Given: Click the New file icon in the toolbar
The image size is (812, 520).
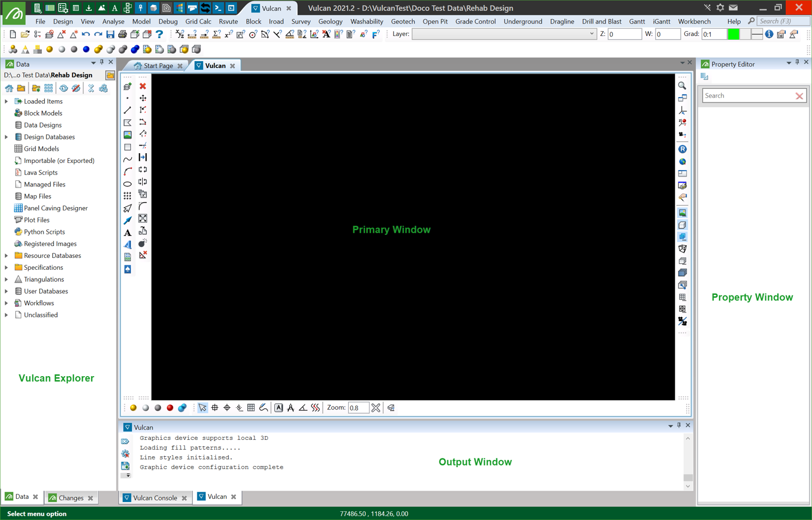Looking at the screenshot, I should coord(13,34).
